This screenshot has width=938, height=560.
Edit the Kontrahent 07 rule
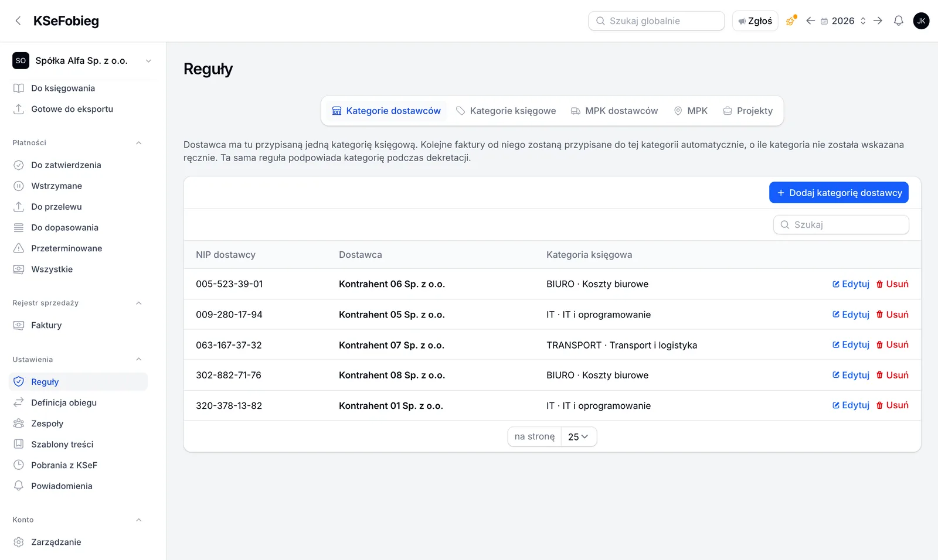click(851, 345)
